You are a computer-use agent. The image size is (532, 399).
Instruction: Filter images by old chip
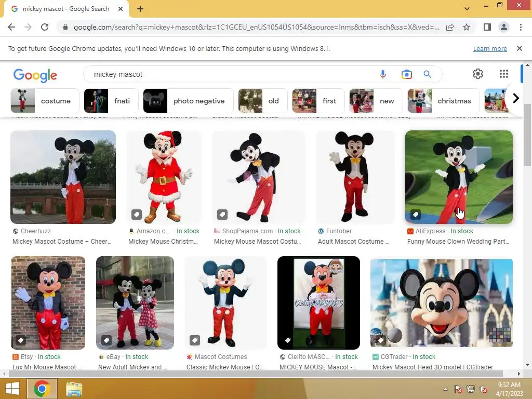click(263, 101)
